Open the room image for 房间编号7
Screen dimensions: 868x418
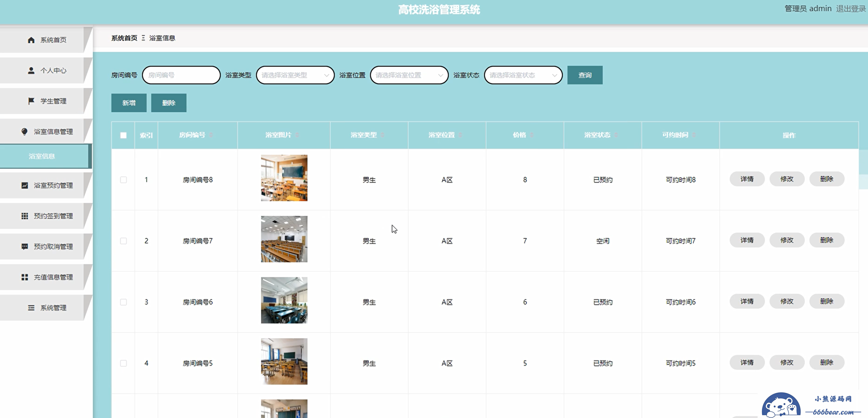tap(284, 239)
